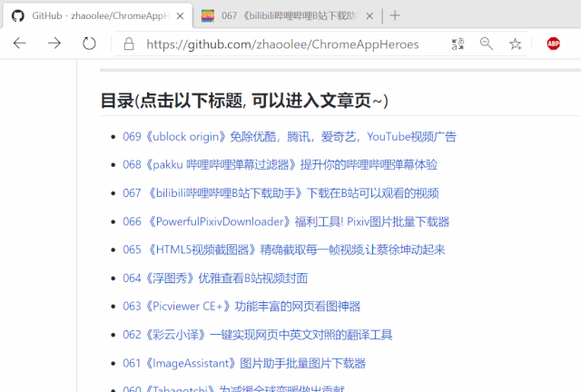The width and height of the screenshot is (581, 392).
Task: Click the bilibili favicon on the second tab
Action: pos(208,16)
